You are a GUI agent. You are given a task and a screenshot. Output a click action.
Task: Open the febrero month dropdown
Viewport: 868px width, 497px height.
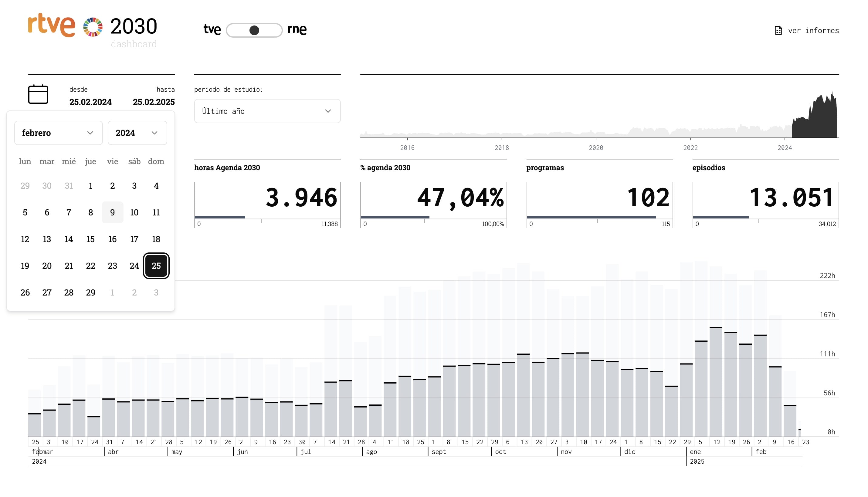point(58,133)
